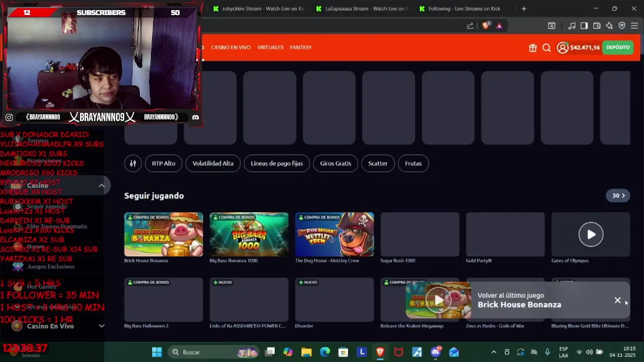Play Brick House Bonanza from the return popup
This screenshot has width=644, height=362.
pos(438,300)
